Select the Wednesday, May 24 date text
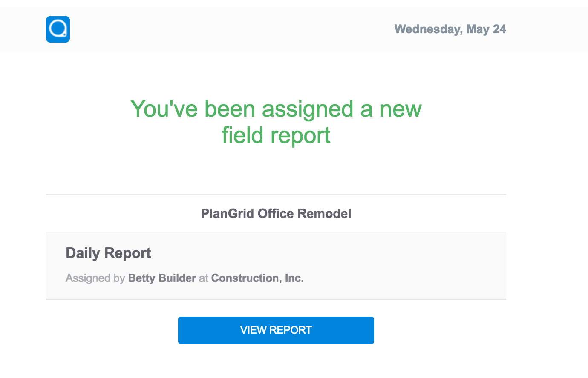The height and width of the screenshot is (378, 588). (450, 29)
